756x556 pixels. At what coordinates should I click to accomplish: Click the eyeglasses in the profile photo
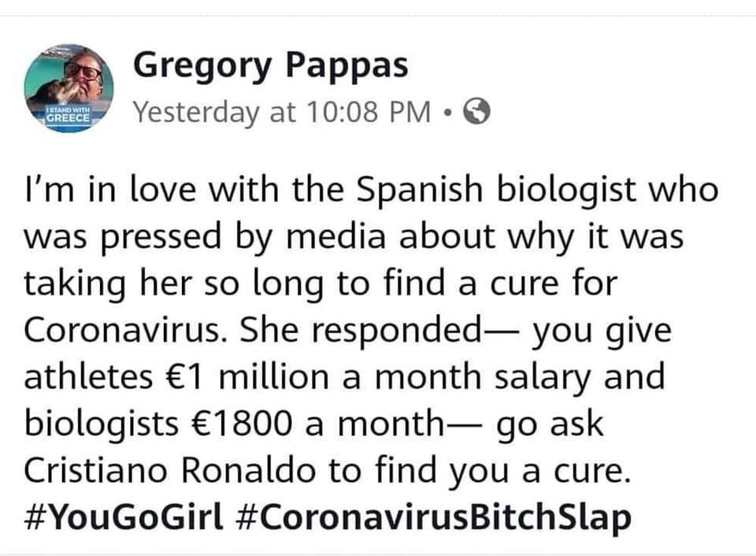(83, 70)
